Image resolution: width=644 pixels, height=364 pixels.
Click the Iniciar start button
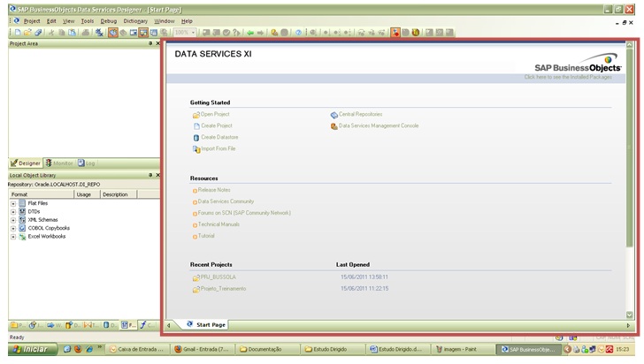click(32, 349)
